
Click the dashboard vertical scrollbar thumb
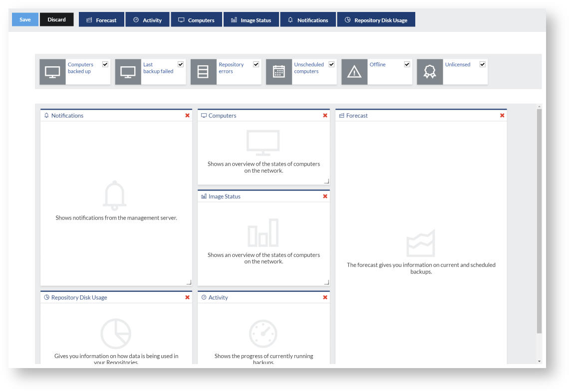[540, 221]
